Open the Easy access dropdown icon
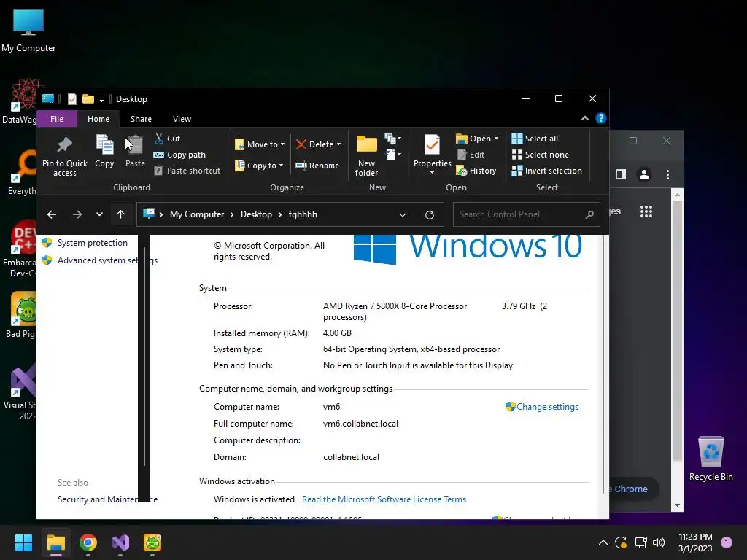747x560 pixels. 392,155
